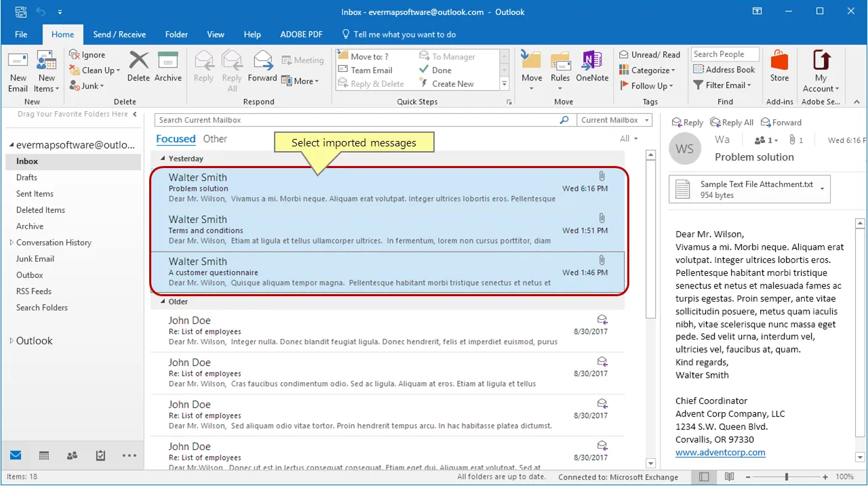Switch to Normal view in status bar
This screenshot has height=488, width=868.
pos(704,477)
